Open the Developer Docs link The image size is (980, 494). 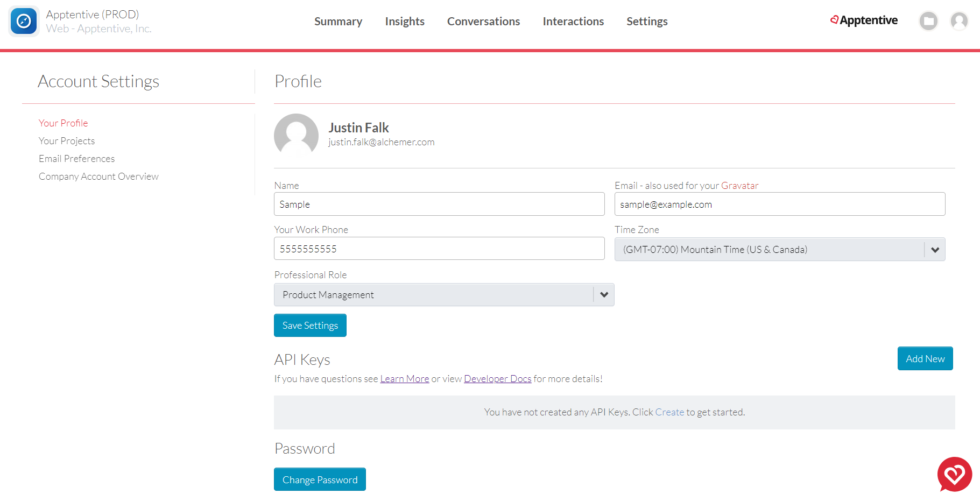(497, 379)
